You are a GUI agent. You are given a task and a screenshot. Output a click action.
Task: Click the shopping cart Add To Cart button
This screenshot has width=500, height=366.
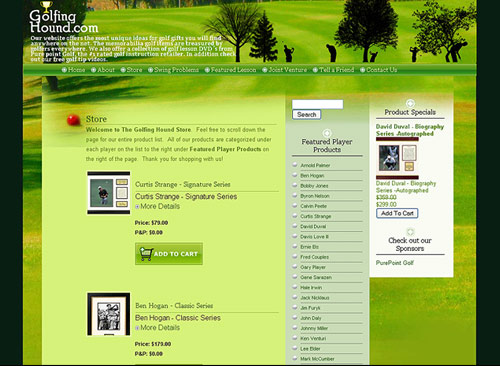click(169, 254)
